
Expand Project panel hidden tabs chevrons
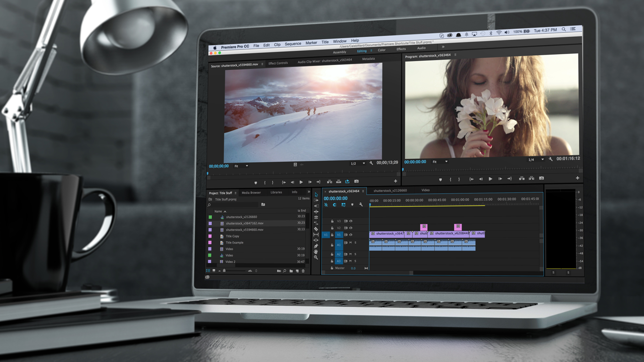coord(309,192)
